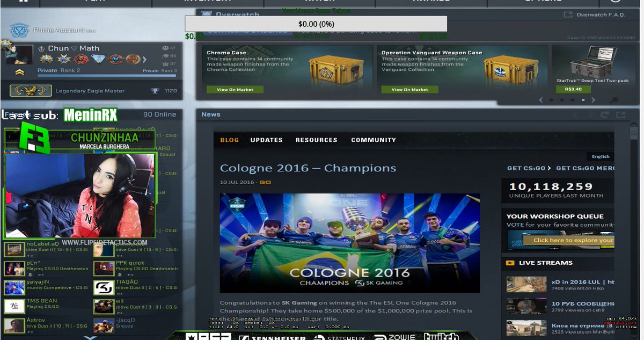644x340 pixels.
Task: Open Cologne 2016 — Champions article title
Action: [308, 168]
